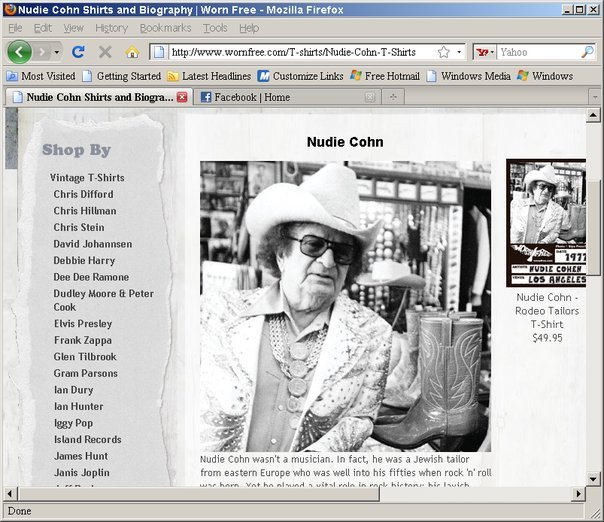
Task: Open the Frank Zappa link
Action: pyautogui.click(x=83, y=340)
